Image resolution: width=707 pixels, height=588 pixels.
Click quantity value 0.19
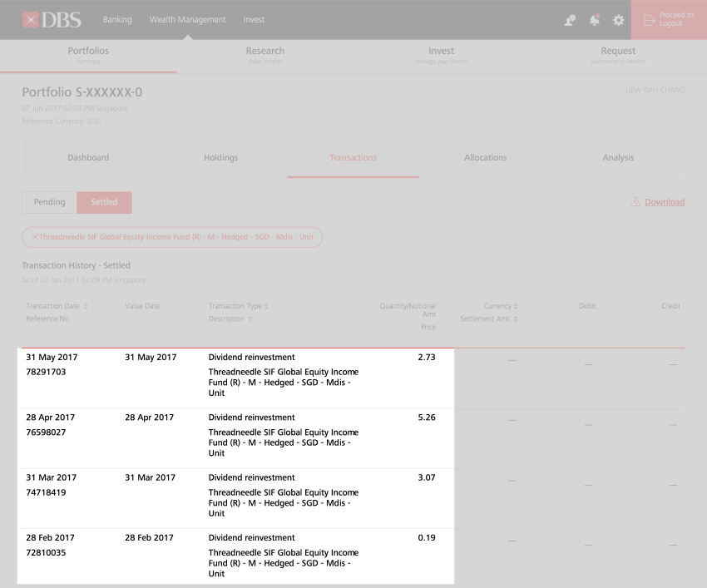pos(427,538)
